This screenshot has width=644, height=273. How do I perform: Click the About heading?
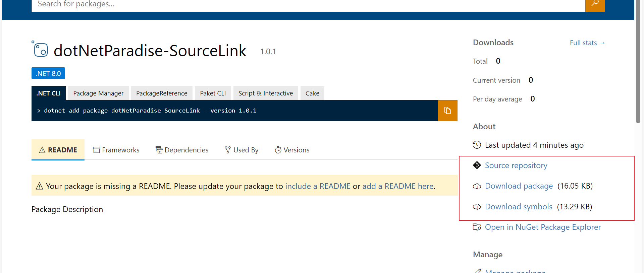click(484, 127)
